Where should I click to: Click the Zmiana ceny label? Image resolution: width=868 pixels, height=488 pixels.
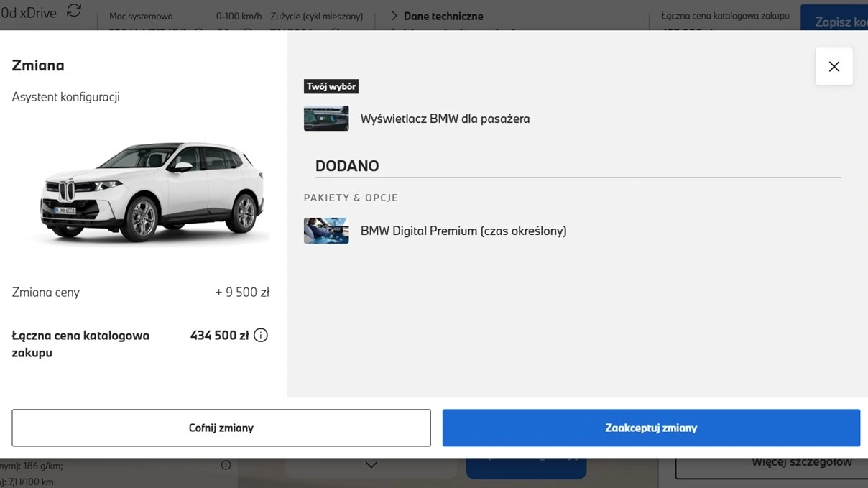click(46, 293)
